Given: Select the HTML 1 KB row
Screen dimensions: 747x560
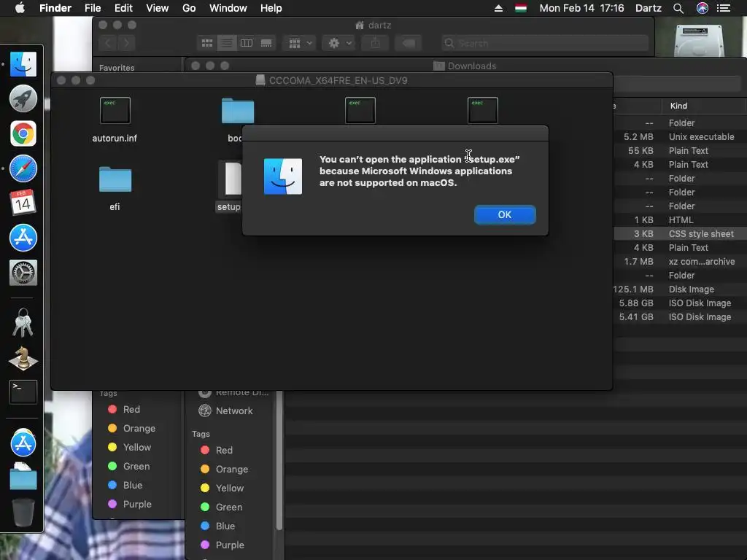Looking at the screenshot, I should [680, 220].
